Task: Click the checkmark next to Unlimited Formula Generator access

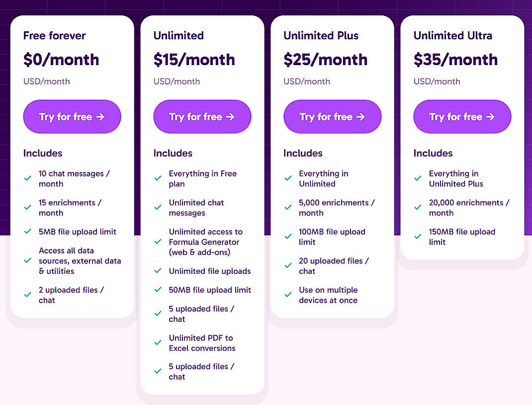Action: 158,242
